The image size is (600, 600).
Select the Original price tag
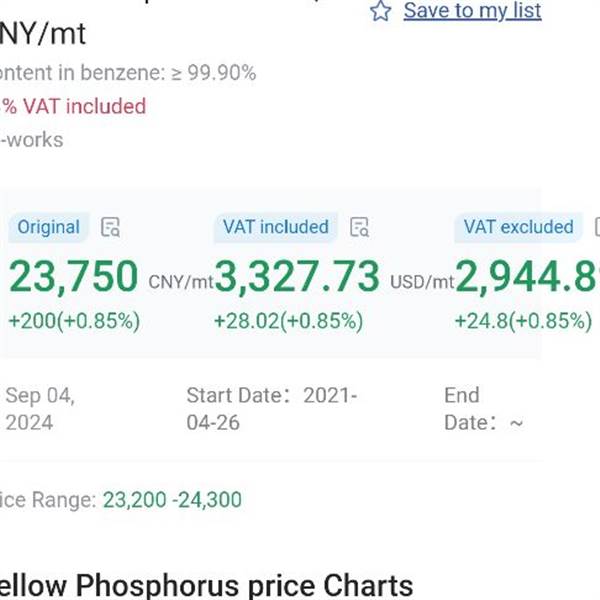pyautogui.click(x=48, y=227)
